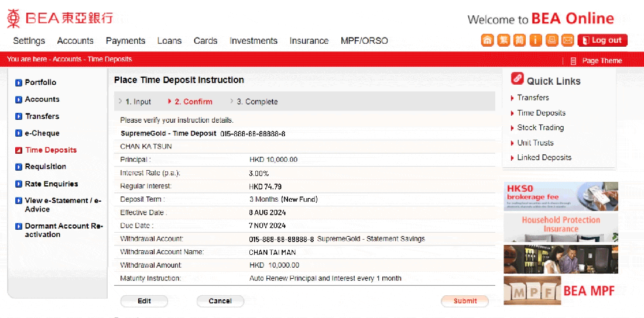
Task: Open the HK$0 brokerage fee banner
Action: point(561,196)
